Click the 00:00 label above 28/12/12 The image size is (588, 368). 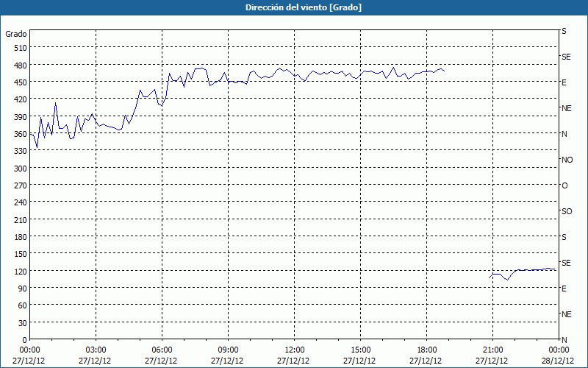pos(559,350)
